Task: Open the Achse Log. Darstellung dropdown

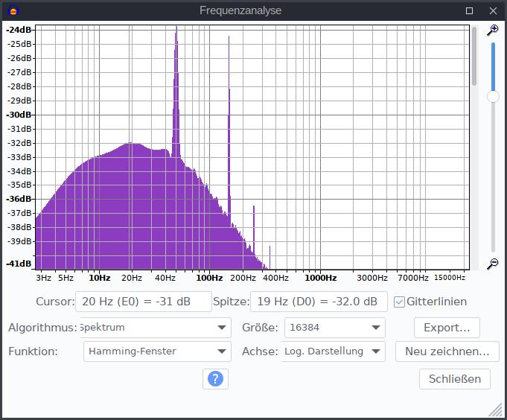Action: point(334,351)
